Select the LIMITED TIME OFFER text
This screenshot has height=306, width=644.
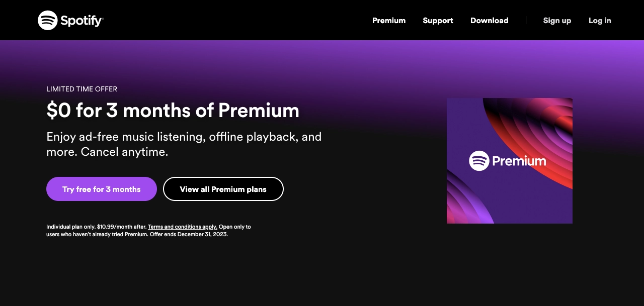pos(82,89)
